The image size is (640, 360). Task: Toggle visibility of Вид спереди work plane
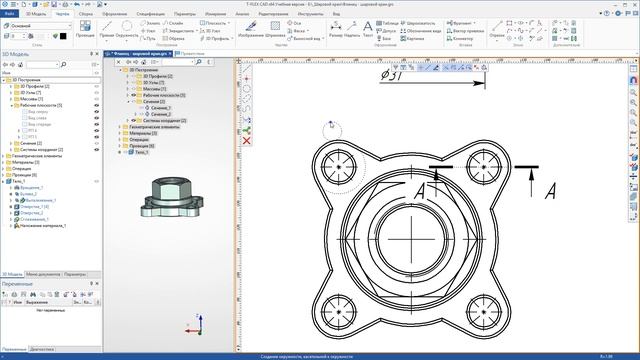click(x=97, y=124)
